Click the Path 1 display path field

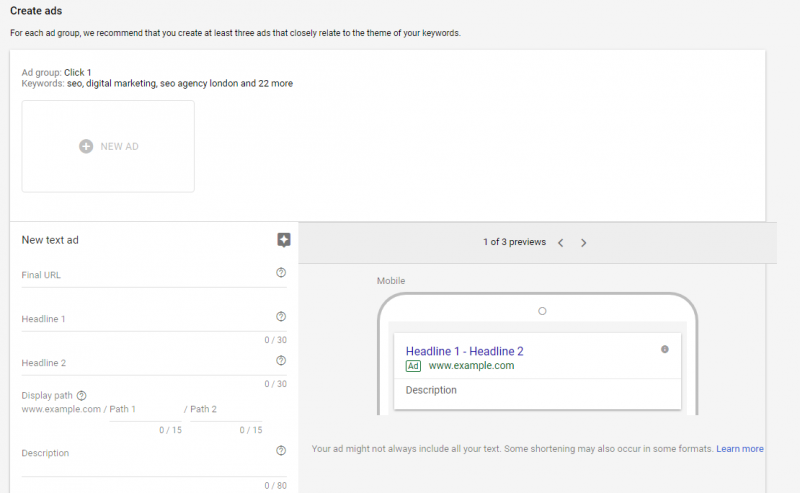(x=145, y=410)
